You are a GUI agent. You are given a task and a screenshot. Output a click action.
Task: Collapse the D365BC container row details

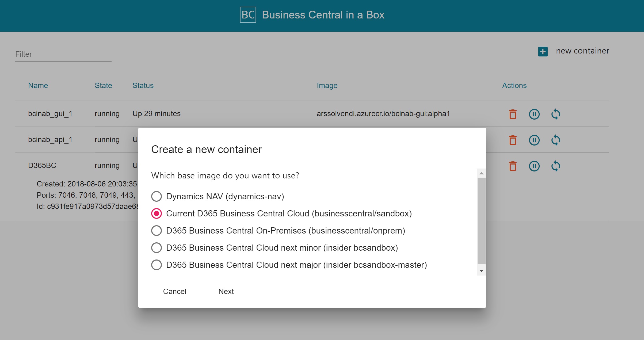pyautogui.click(x=42, y=166)
